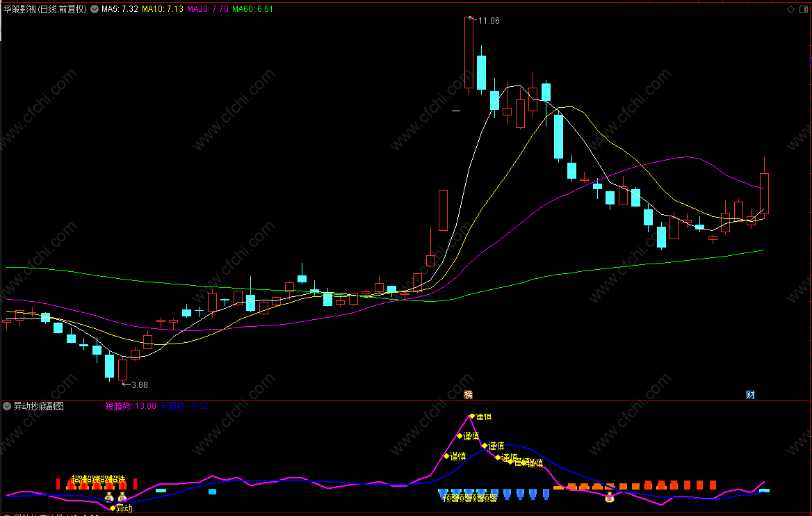The height and width of the screenshot is (516, 812).
Task: Click the 短趋势: 13.88 value
Action: pos(131,406)
